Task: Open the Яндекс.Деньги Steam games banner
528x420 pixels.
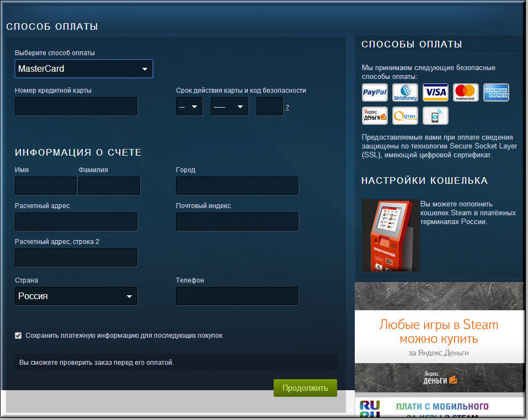Action: 439,337
